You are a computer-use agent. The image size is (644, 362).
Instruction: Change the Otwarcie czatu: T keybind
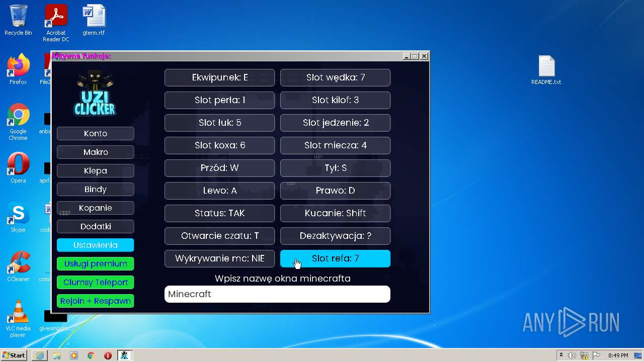pos(220,236)
